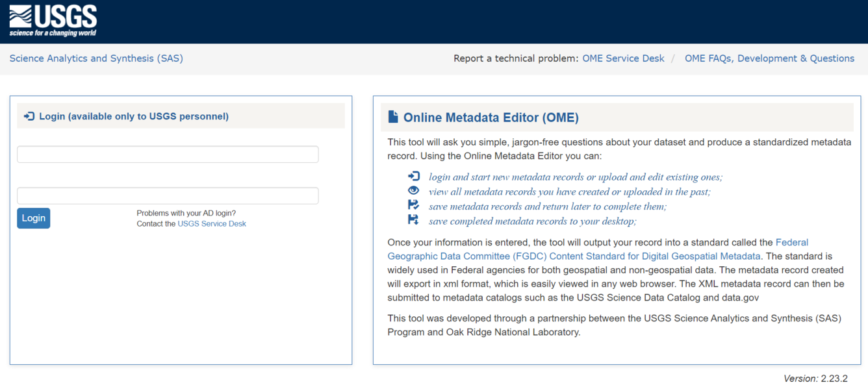The height and width of the screenshot is (385, 868).
Task: Click the password input field
Action: (x=167, y=195)
